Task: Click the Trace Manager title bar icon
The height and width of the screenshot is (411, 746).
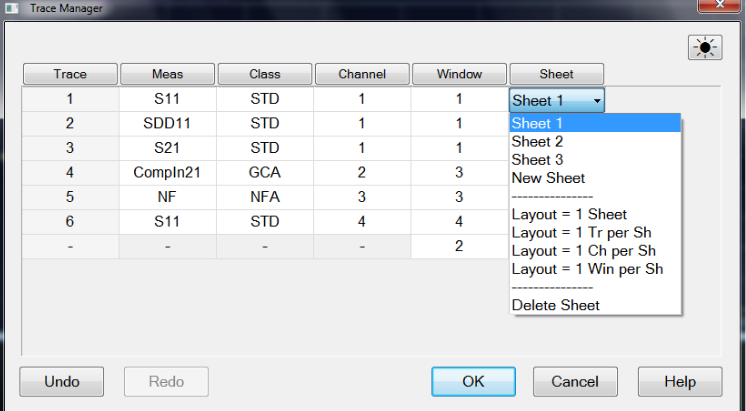Action: 12,8
